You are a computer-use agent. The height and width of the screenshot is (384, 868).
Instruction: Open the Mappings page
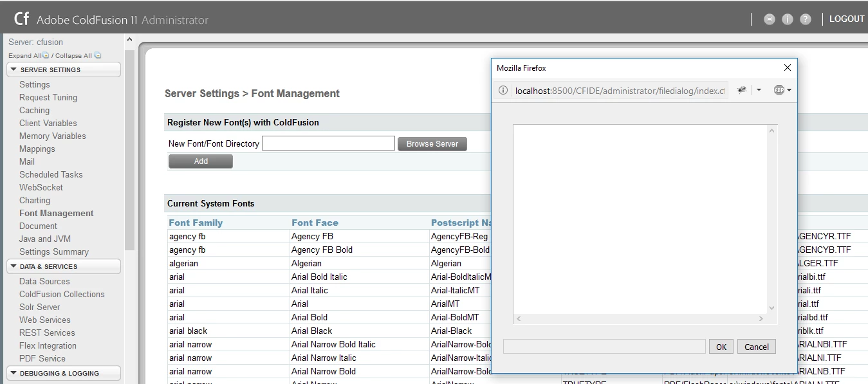[x=37, y=149]
